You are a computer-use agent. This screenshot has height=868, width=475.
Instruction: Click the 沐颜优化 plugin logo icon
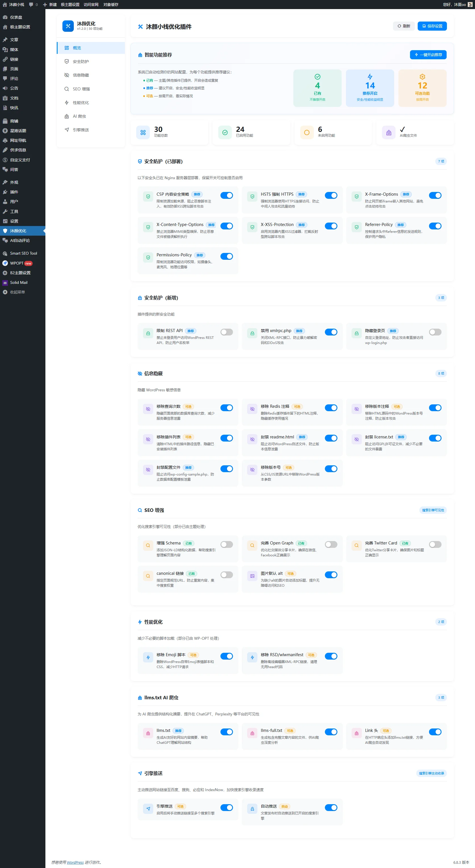click(68, 26)
